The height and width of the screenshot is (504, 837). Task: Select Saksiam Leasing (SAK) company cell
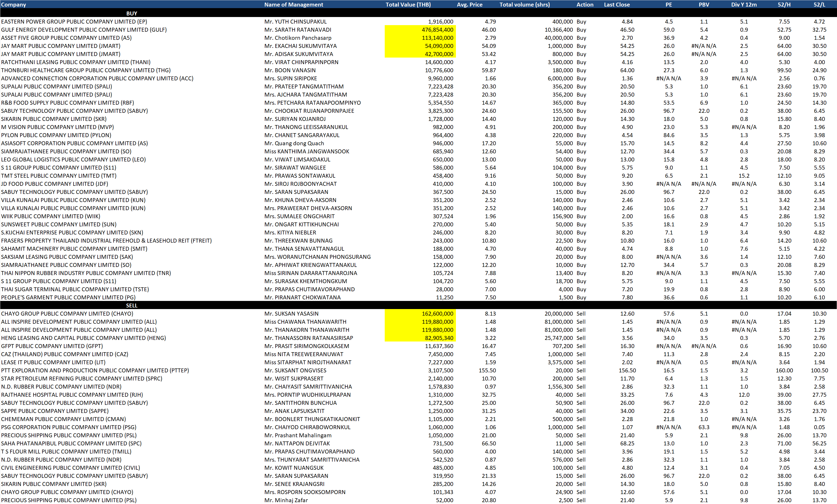[67, 257]
